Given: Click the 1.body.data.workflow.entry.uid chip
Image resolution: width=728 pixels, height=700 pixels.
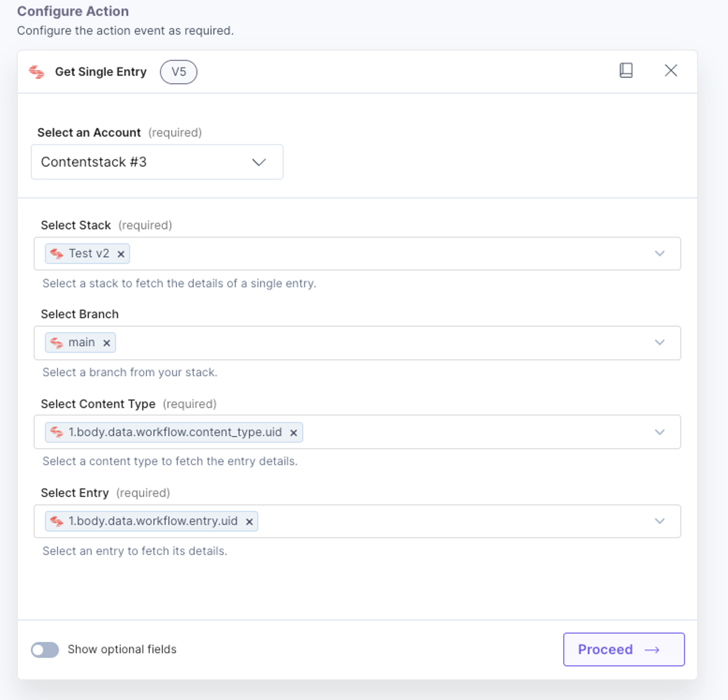Looking at the screenshot, I should tap(151, 521).
